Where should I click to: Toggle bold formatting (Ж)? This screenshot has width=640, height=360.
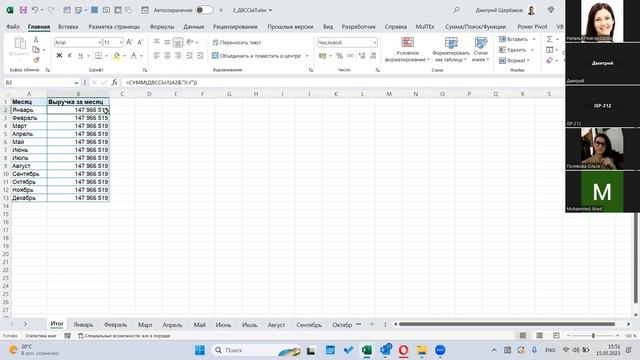pyautogui.click(x=59, y=56)
